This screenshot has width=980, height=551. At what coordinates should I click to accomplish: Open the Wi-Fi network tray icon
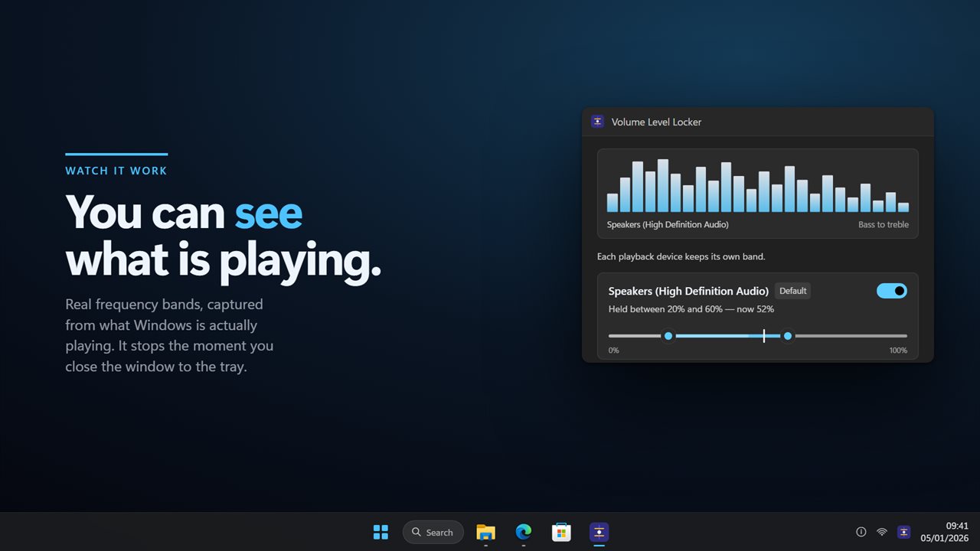coord(882,532)
